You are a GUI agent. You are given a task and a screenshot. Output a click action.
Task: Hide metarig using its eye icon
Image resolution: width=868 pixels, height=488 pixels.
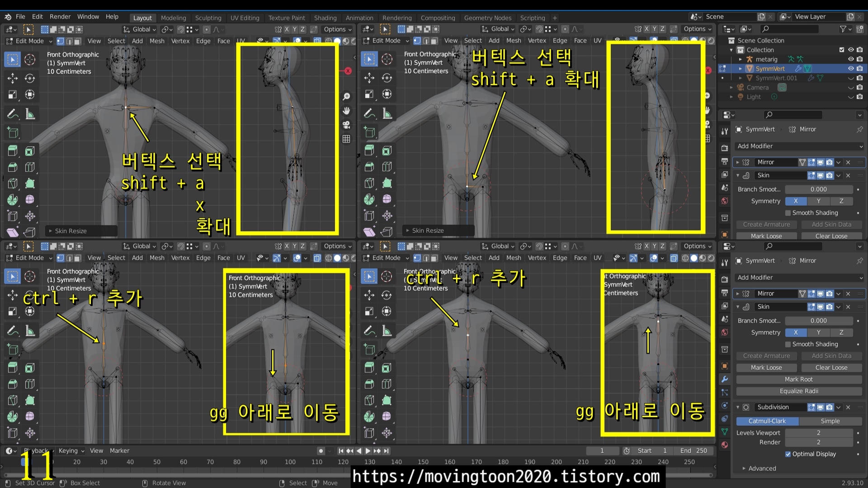coord(851,59)
